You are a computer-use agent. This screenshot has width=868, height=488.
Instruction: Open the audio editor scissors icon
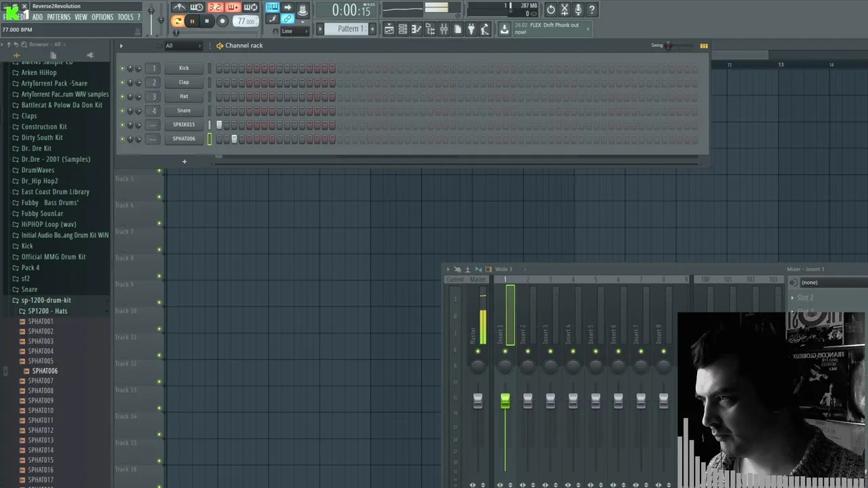pos(564,9)
